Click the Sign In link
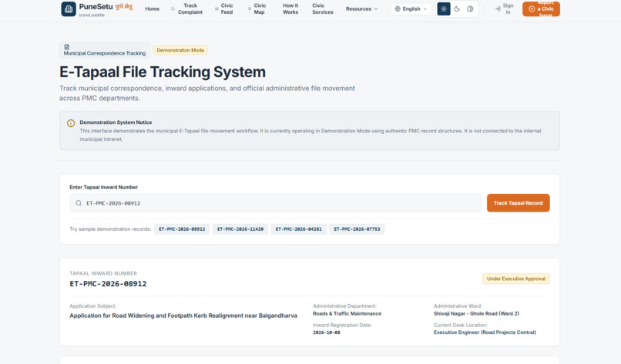Image resolution: width=621 pixels, height=364 pixels. 504,8
